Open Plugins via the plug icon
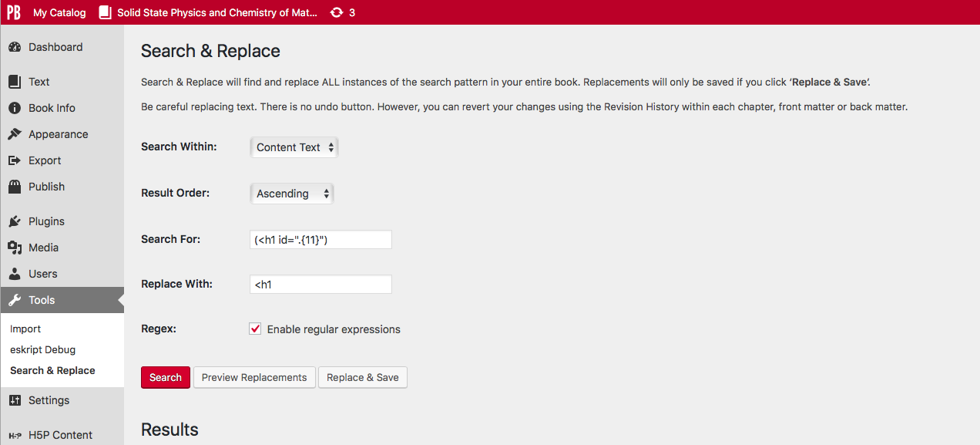980x445 pixels. coord(15,221)
